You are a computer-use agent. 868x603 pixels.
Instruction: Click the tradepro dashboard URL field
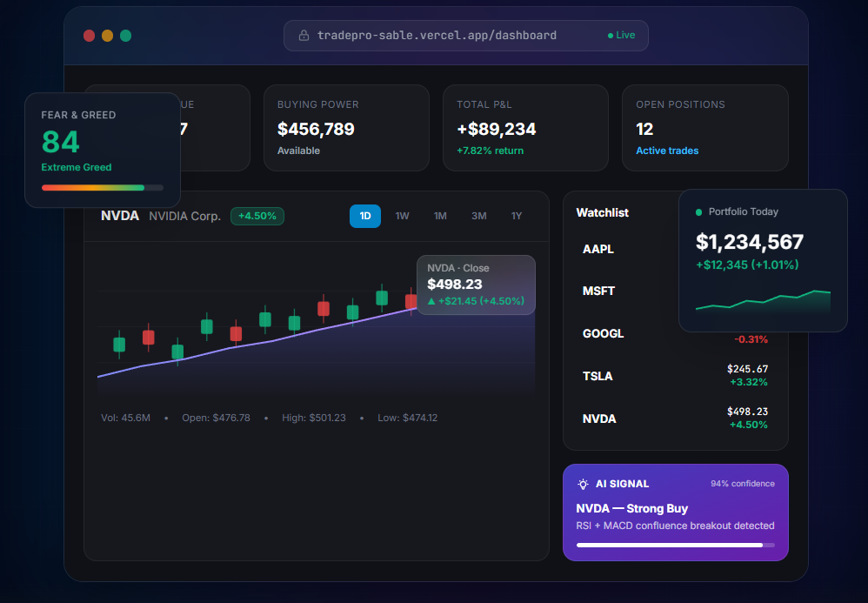click(x=465, y=36)
